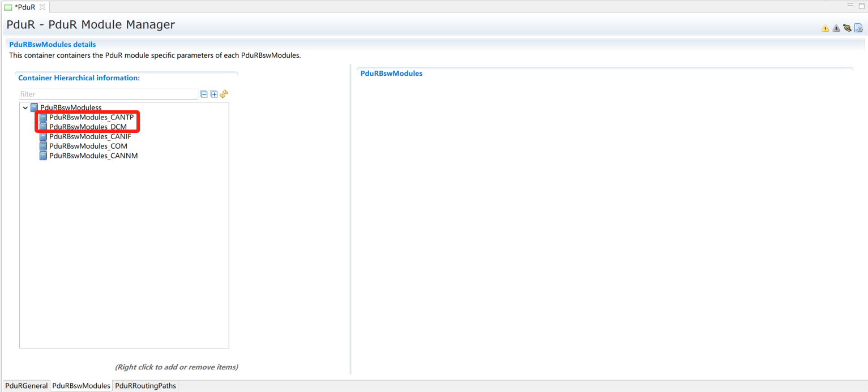The height and width of the screenshot is (392, 868).
Task: Click into the filter text field
Action: pos(108,94)
